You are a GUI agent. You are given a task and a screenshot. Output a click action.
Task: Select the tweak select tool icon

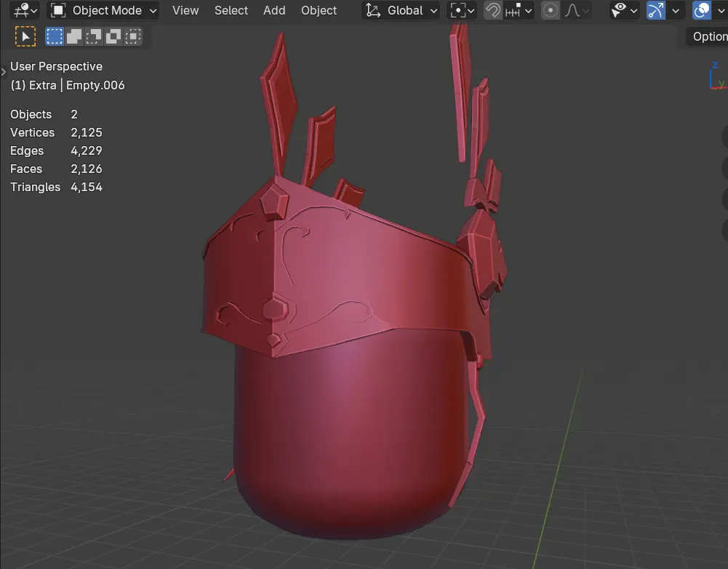coord(25,36)
